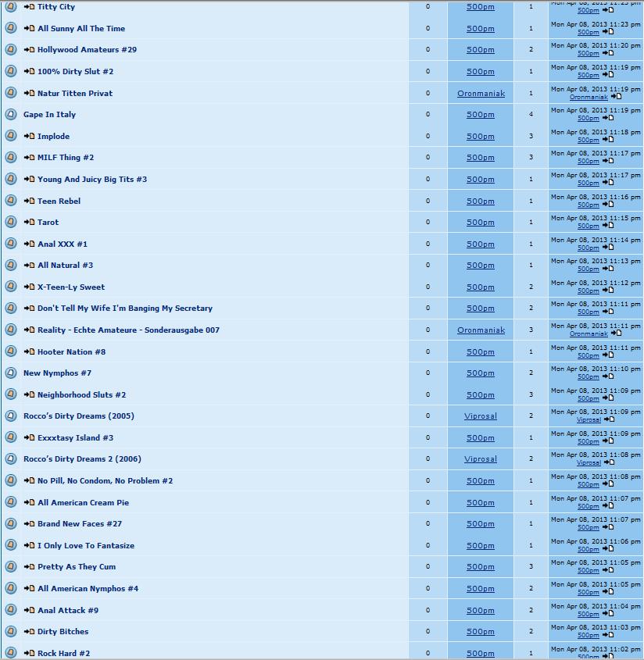Click date 'Mon Apr 08, 2013 11:06 pm'

[596, 541]
